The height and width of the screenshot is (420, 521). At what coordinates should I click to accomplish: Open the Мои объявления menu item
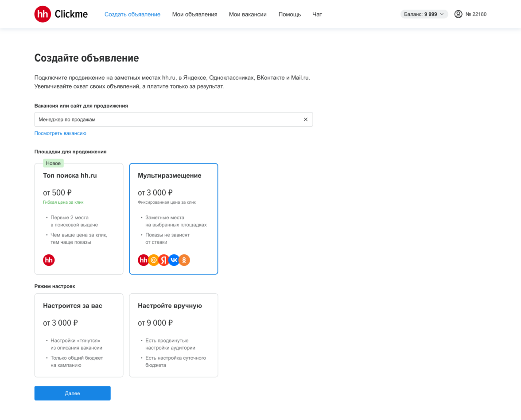click(x=194, y=14)
